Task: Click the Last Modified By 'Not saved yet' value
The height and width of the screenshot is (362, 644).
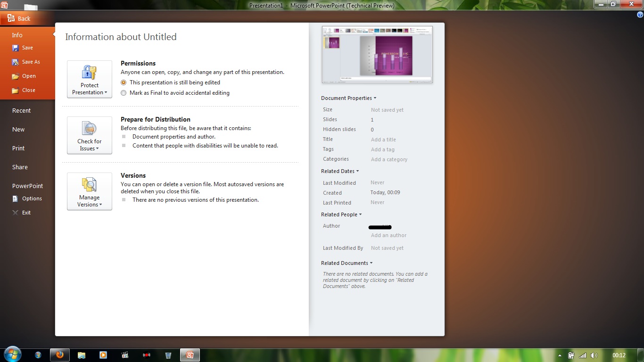Action: pyautogui.click(x=387, y=248)
